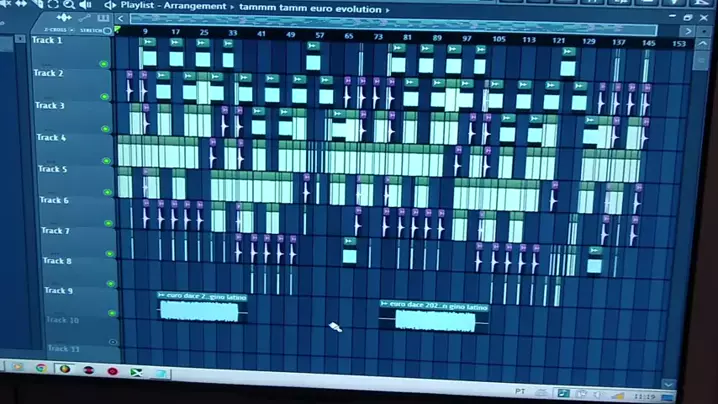Click the dark red-striped round taskbar icon
The height and width of the screenshot is (404, 718).
tap(89, 370)
